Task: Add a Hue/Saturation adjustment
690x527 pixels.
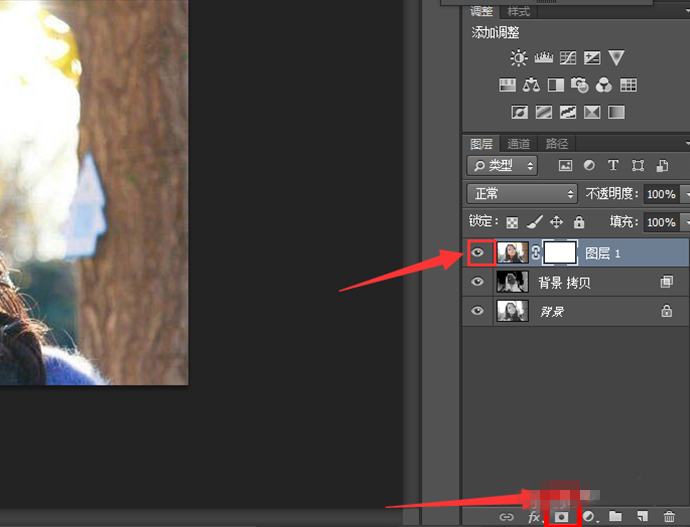Action: click(507, 85)
